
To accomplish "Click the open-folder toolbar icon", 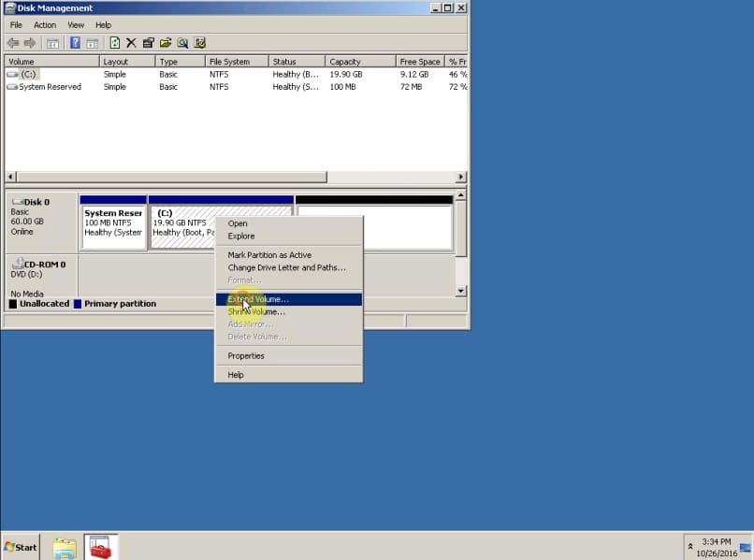I will click(165, 42).
